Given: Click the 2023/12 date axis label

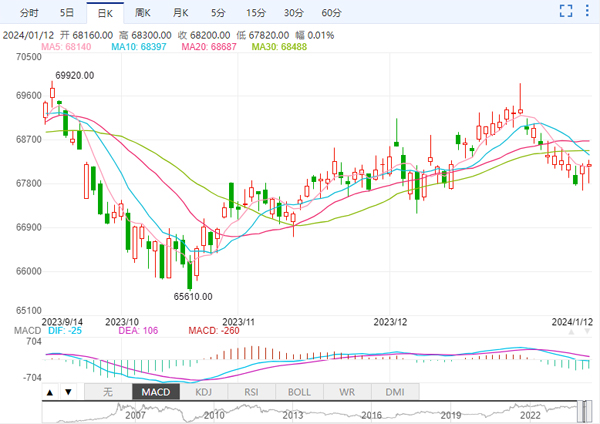Looking at the screenshot, I should pos(390,322).
